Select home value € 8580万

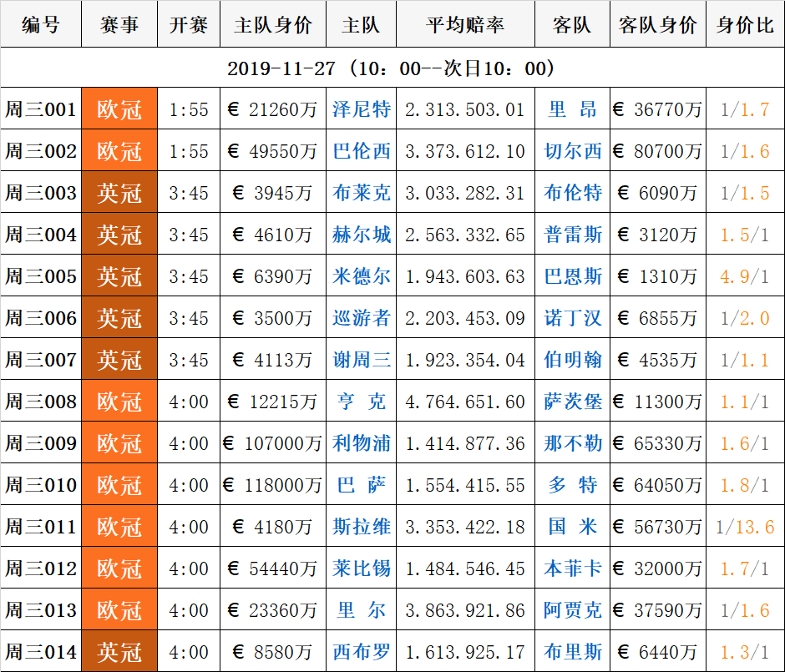(273, 652)
